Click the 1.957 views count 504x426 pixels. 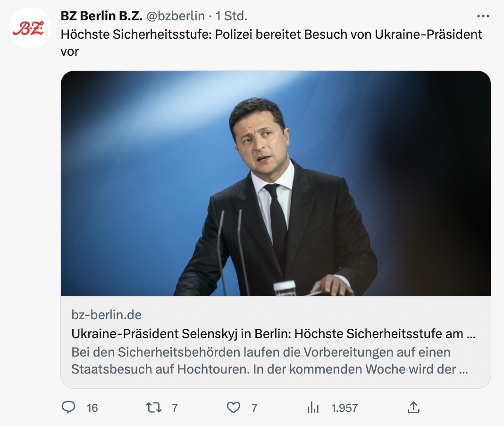coord(344,408)
